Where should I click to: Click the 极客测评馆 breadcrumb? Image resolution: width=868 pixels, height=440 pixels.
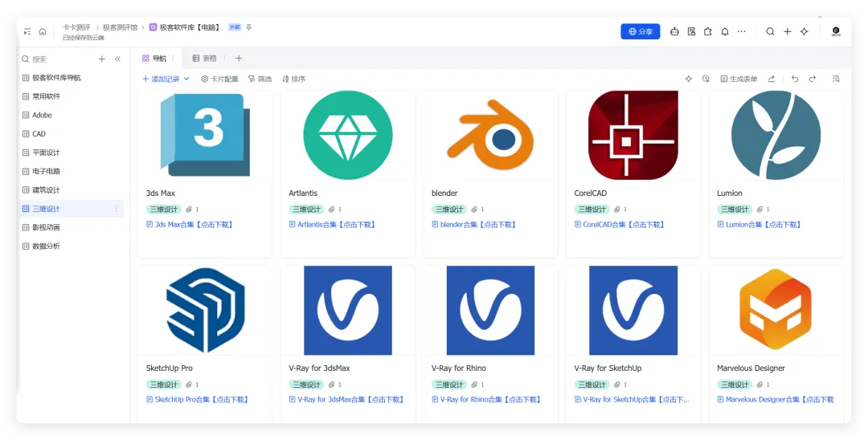(120, 27)
